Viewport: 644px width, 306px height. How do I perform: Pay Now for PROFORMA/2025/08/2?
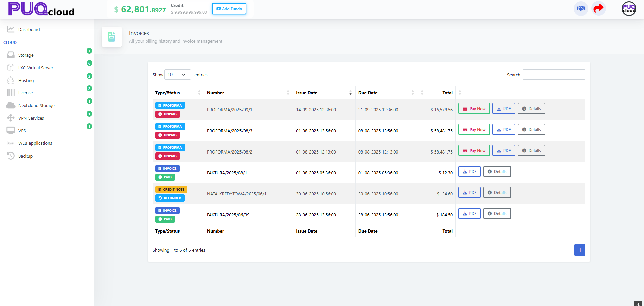[x=474, y=150]
